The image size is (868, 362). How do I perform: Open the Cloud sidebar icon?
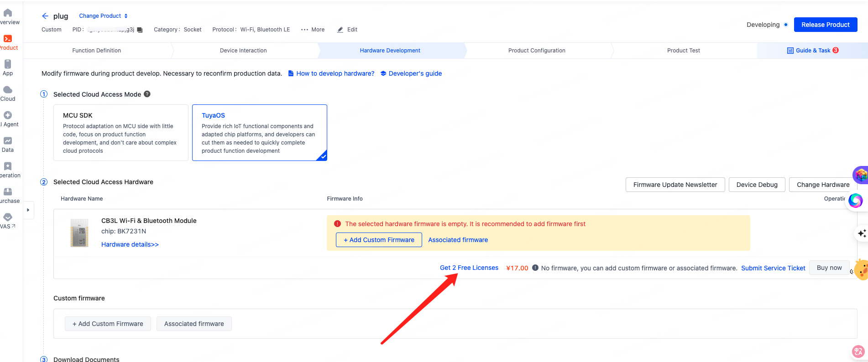(x=8, y=90)
